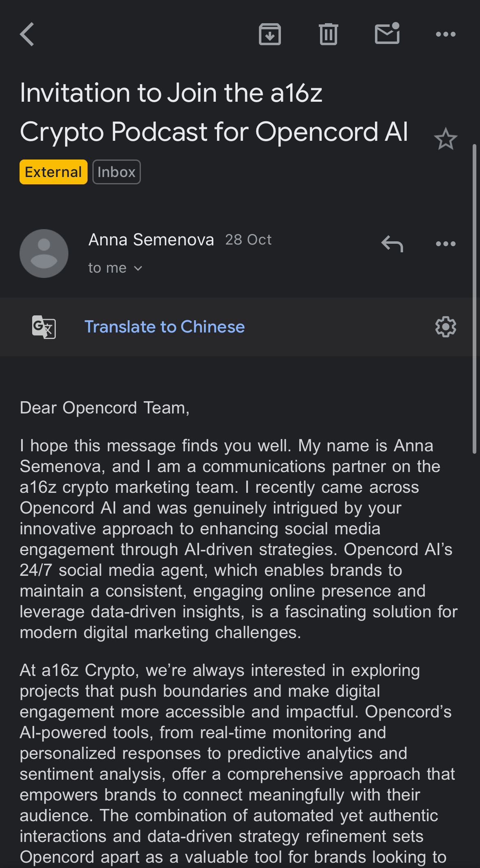The image size is (480, 868).
Task: Tap the External label tag
Action: (x=53, y=172)
